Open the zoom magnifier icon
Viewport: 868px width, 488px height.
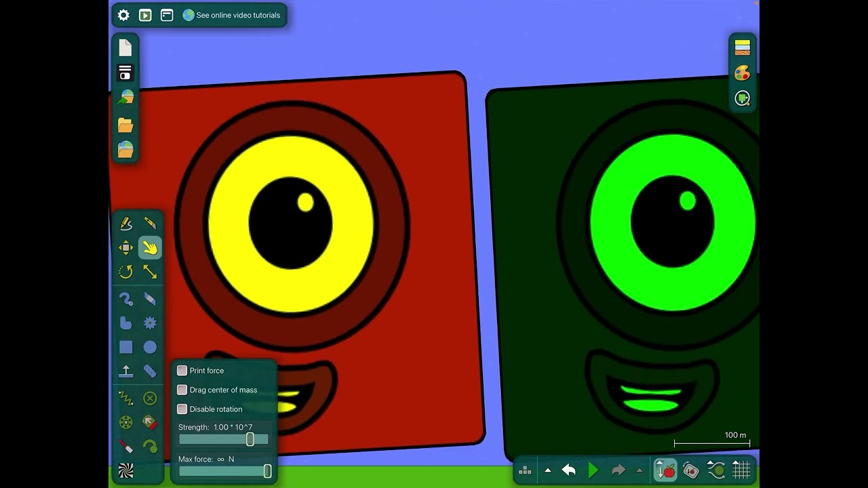coord(743,98)
